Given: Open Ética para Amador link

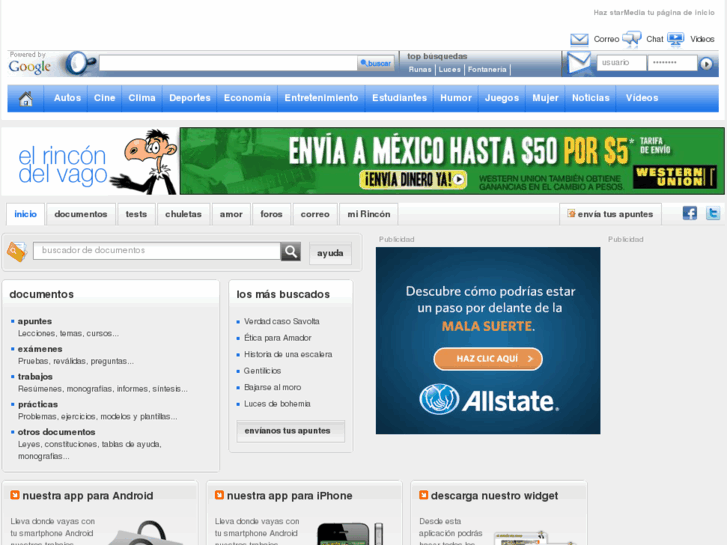Looking at the screenshot, I should 278,338.
